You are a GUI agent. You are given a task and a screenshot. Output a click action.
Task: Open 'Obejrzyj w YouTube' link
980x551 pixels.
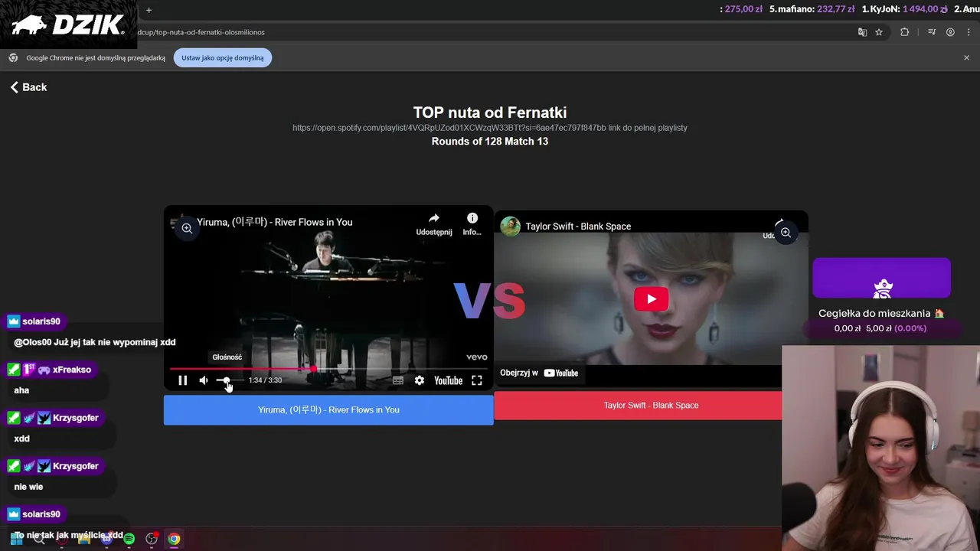coord(539,373)
